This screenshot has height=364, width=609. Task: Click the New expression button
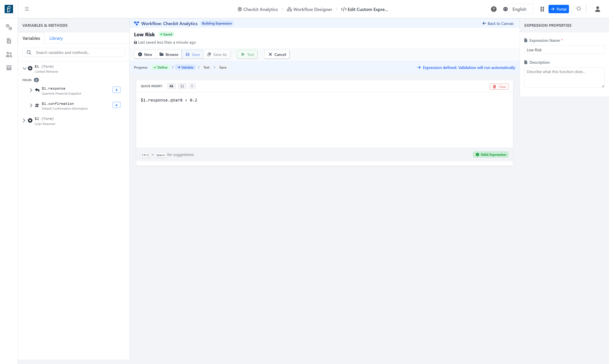pyautogui.click(x=145, y=54)
